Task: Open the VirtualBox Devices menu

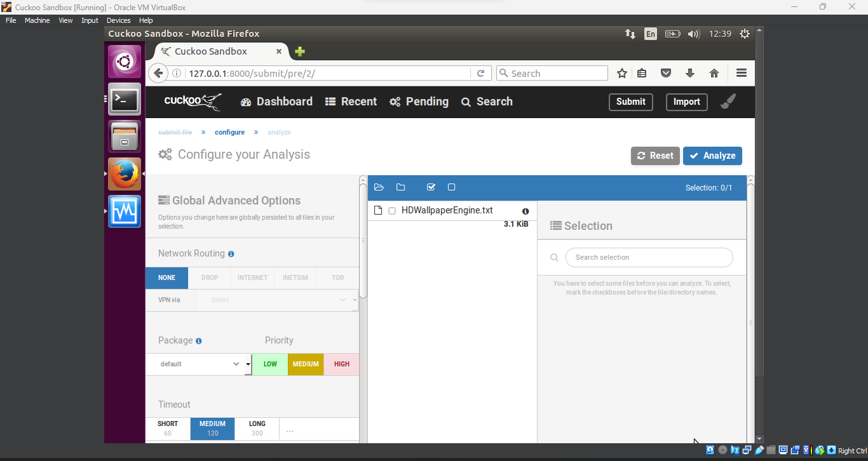Action: (x=118, y=20)
